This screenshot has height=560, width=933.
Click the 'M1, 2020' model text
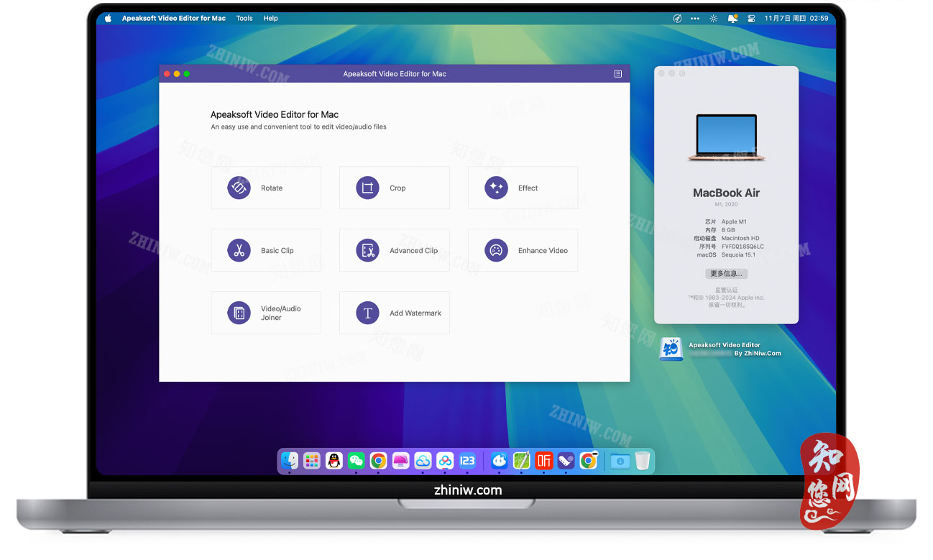[x=726, y=205]
